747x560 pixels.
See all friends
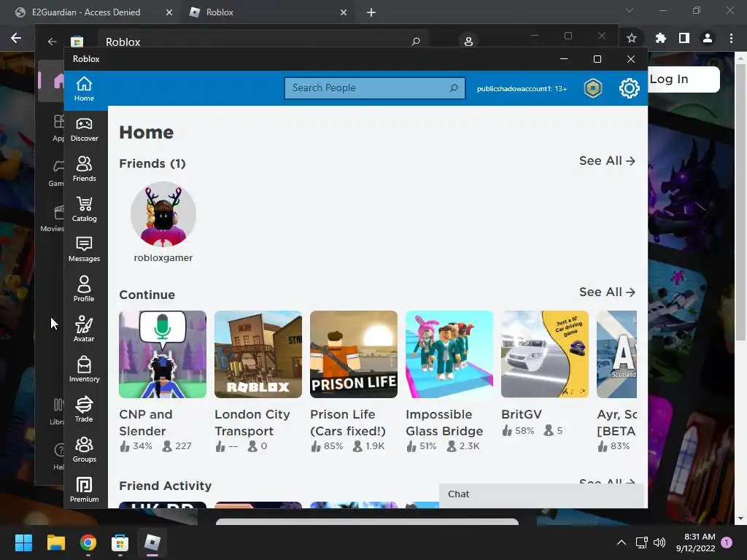point(607,161)
